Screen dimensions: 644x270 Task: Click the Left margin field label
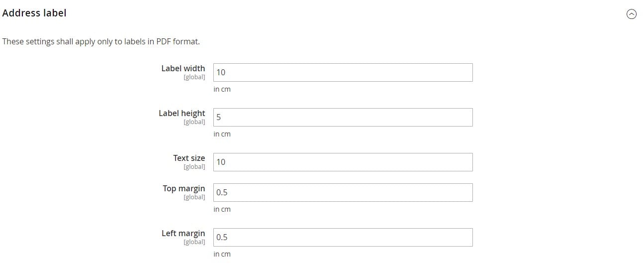pos(184,233)
